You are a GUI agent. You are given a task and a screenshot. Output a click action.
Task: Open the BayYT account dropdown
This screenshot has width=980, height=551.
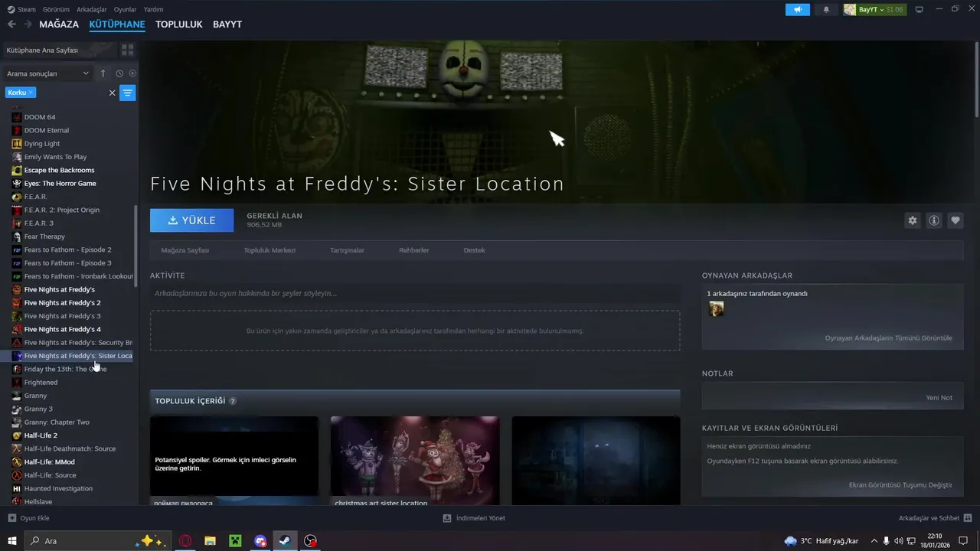(x=874, y=9)
